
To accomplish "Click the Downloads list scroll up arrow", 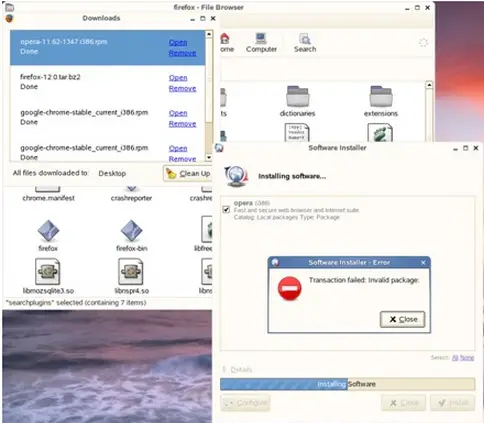I will tap(209, 34).
